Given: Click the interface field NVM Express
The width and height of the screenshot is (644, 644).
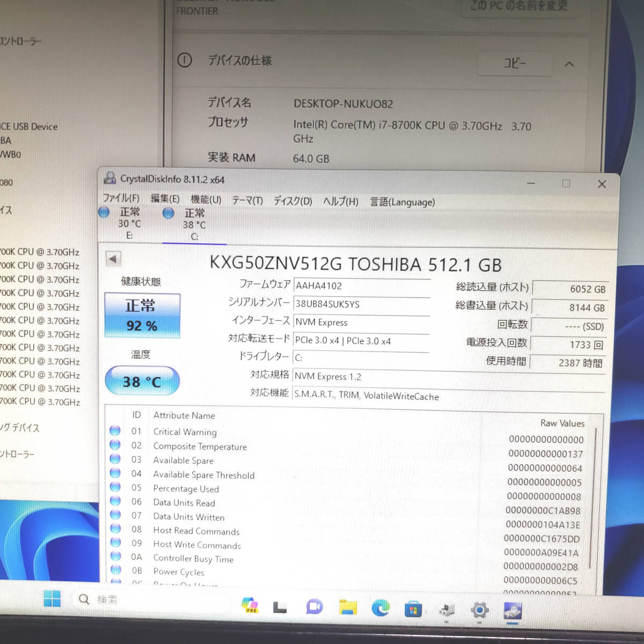Looking at the screenshot, I should 362,323.
